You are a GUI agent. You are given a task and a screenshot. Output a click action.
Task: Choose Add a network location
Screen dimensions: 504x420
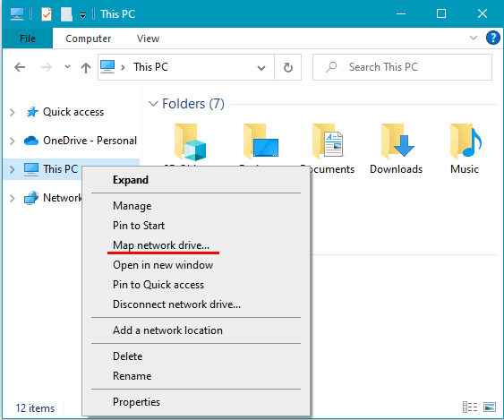coord(196,330)
